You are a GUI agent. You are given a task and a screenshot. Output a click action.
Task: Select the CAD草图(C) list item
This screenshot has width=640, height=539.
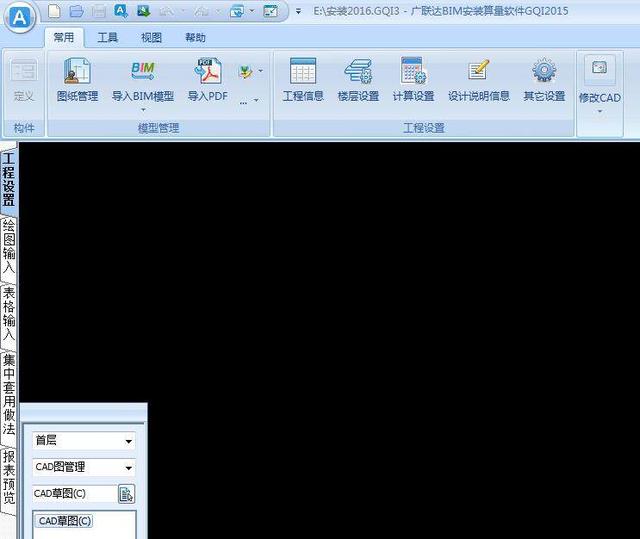pyautogui.click(x=65, y=521)
